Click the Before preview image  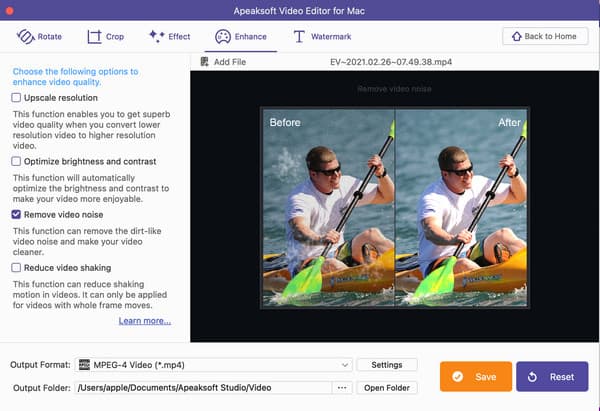coord(328,207)
